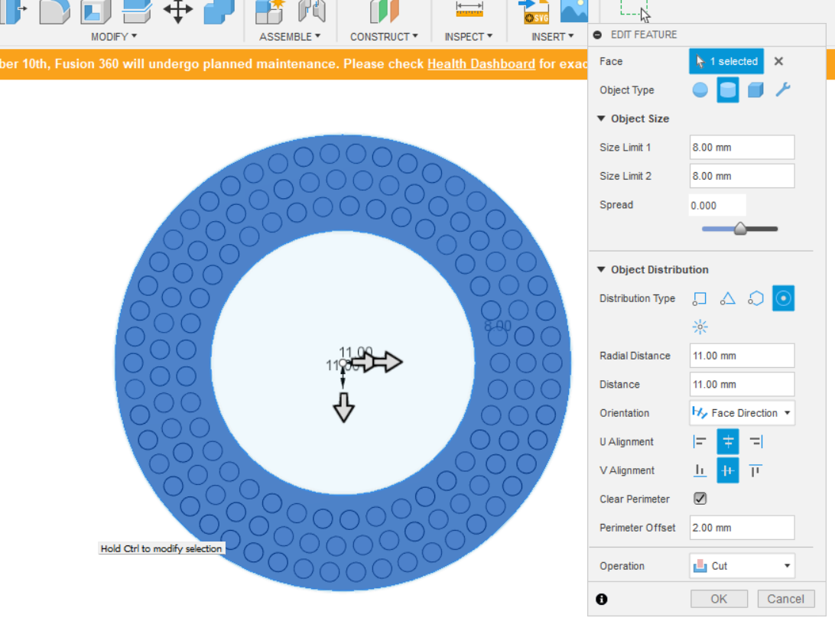Select the rectangular Distribution Type
835x644 pixels.
[699, 298]
